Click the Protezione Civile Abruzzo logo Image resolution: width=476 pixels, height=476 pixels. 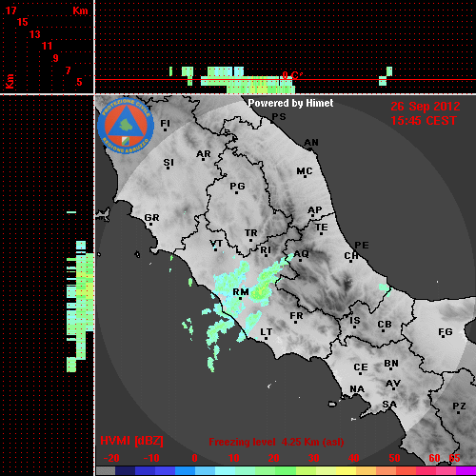coord(126,127)
